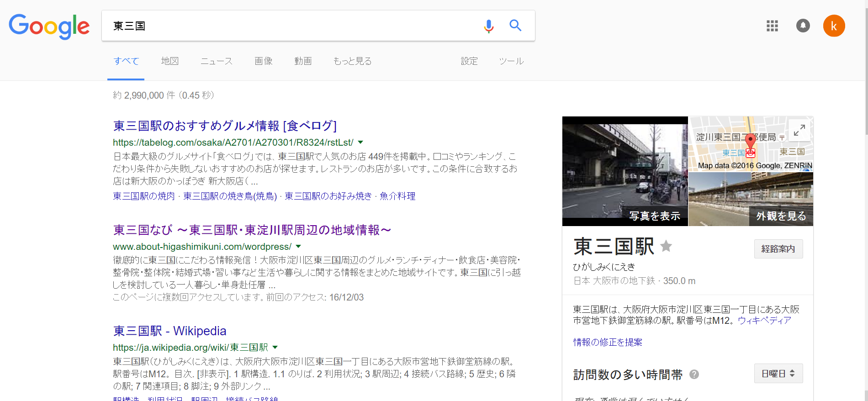Open the notifications bell
This screenshot has width=868, height=401.
point(803,26)
